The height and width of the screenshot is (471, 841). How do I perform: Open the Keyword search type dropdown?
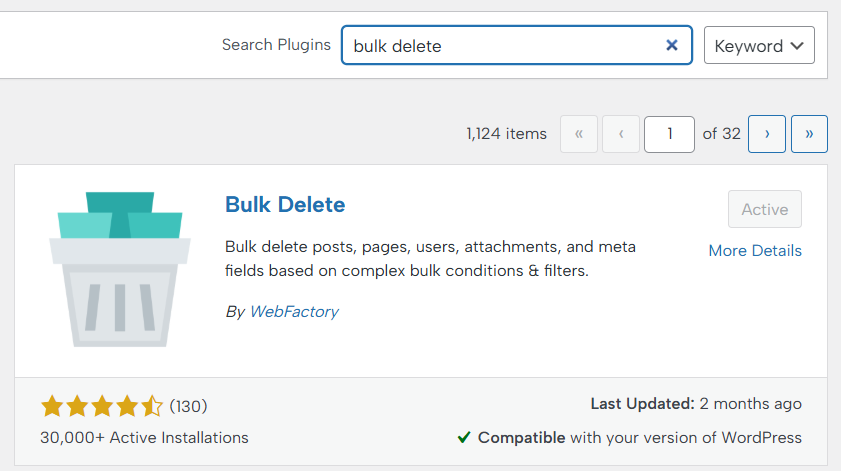[x=759, y=45]
